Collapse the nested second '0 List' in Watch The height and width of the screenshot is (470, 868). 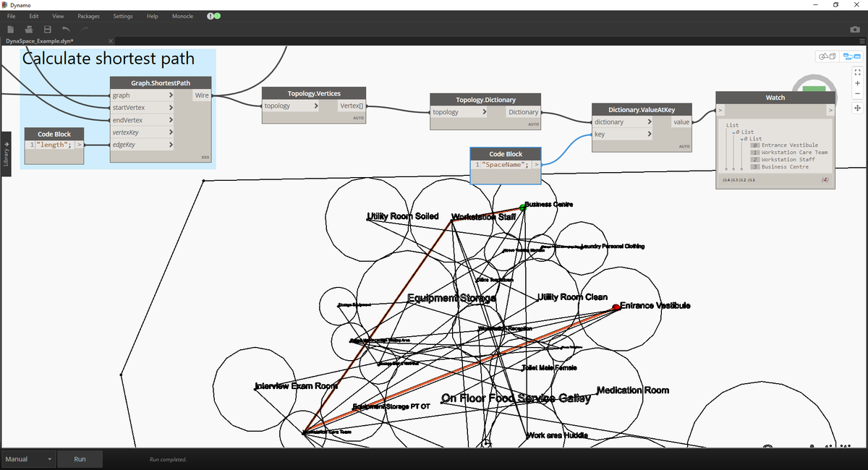coord(741,139)
